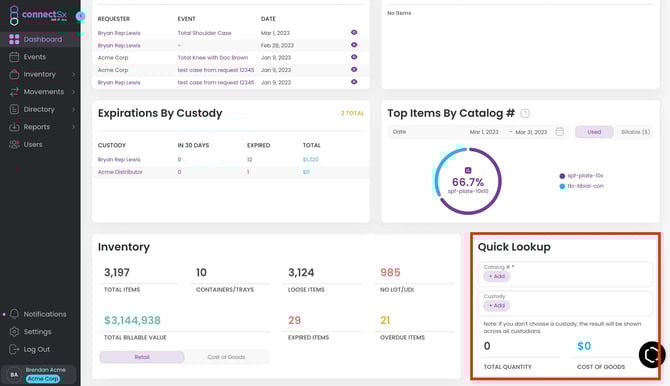Switch inventory value to Cost of Goods
Viewport: 670px width, 386px height.
(226, 357)
